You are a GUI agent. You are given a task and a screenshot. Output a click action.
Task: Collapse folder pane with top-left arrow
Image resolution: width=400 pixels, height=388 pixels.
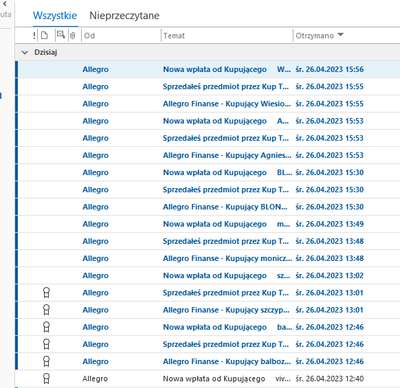coord(5,4)
